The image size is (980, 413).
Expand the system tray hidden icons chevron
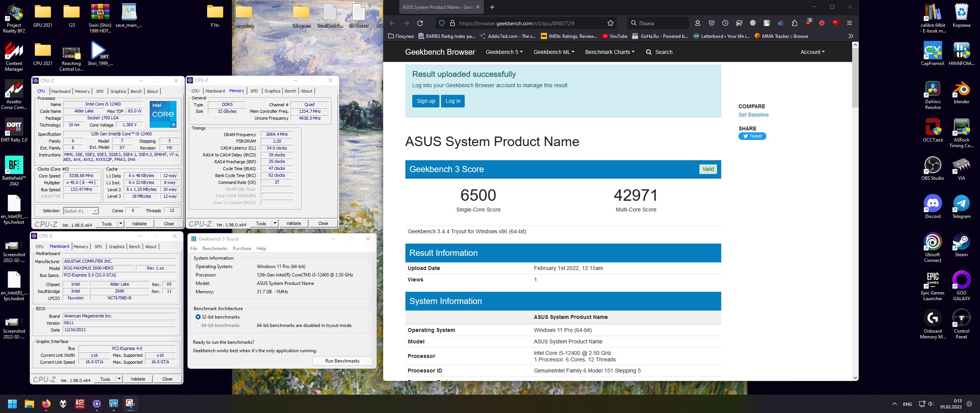[x=895, y=404]
